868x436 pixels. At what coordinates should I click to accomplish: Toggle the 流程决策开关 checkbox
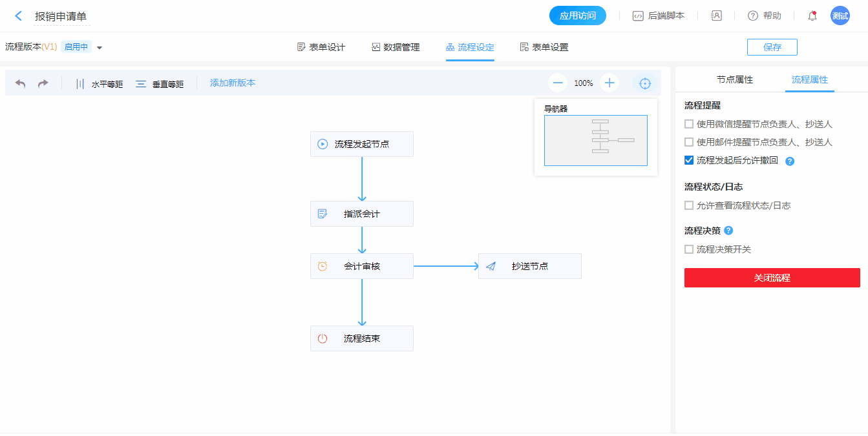click(x=689, y=249)
